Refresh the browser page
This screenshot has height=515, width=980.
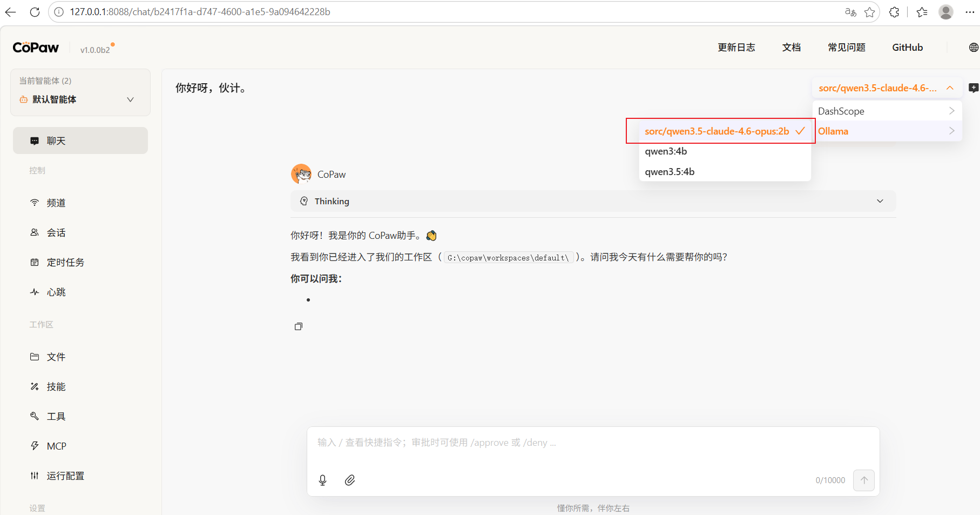pos(35,12)
